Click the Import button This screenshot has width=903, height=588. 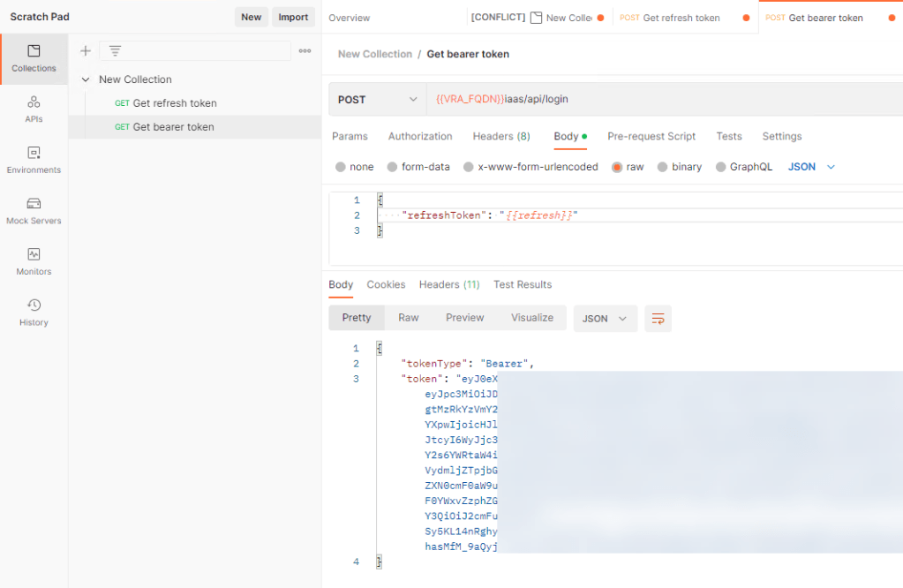293,17
